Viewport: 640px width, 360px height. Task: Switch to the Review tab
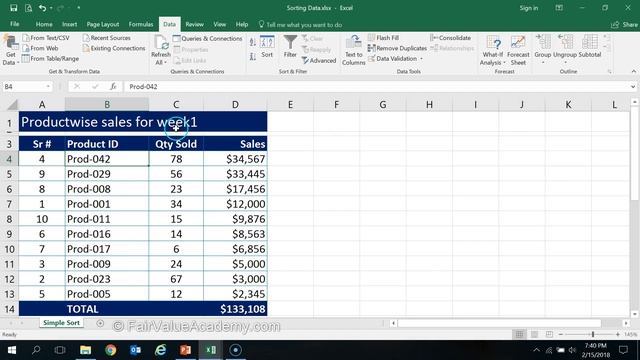tap(194, 24)
